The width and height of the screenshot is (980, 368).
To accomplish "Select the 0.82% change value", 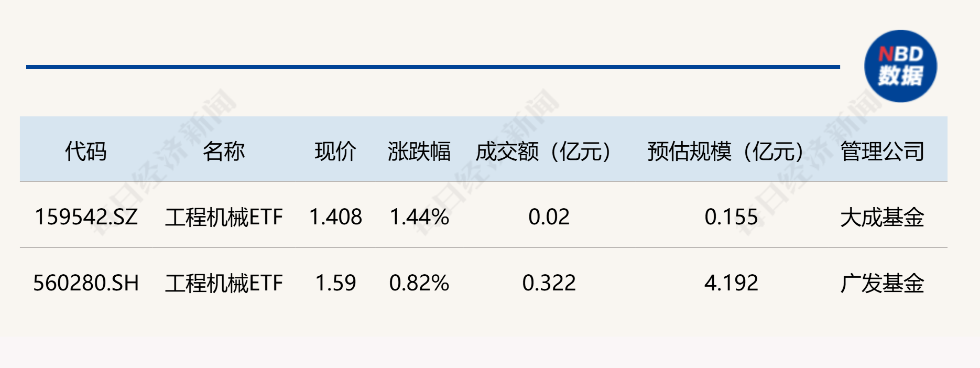I will pyautogui.click(x=419, y=283).
